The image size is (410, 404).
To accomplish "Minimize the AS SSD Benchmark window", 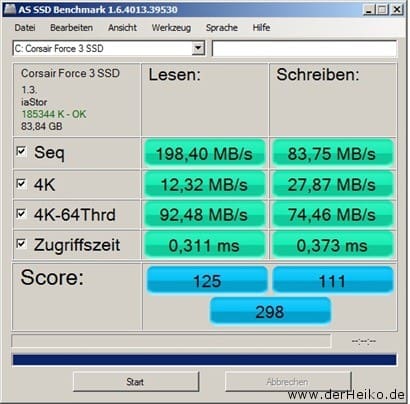I will click(369, 10).
